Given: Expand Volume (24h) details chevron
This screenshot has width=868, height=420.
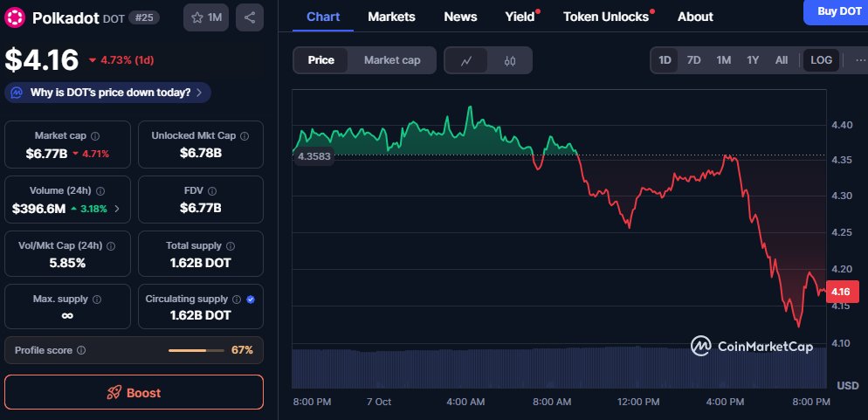Looking at the screenshot, I should click(117, 209).
